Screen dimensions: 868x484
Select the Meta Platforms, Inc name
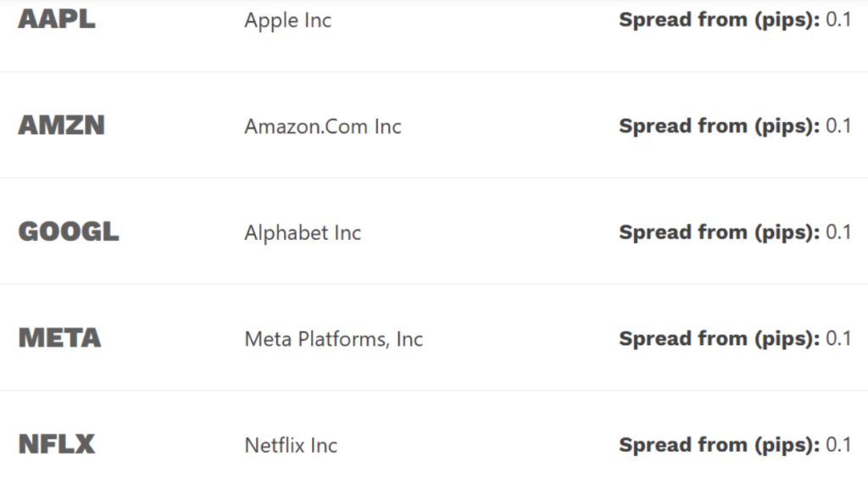click(333, 339)
